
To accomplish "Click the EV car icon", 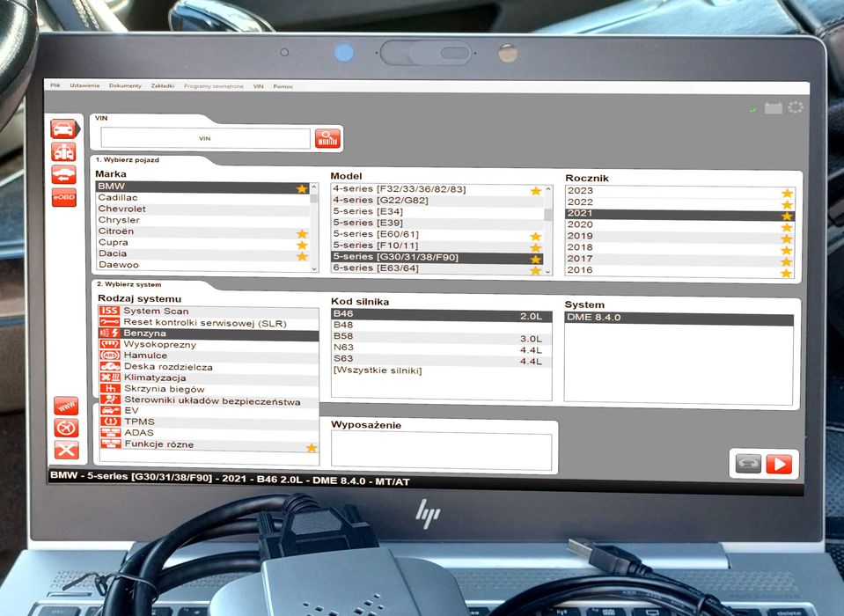I will (x=111, y=410).
